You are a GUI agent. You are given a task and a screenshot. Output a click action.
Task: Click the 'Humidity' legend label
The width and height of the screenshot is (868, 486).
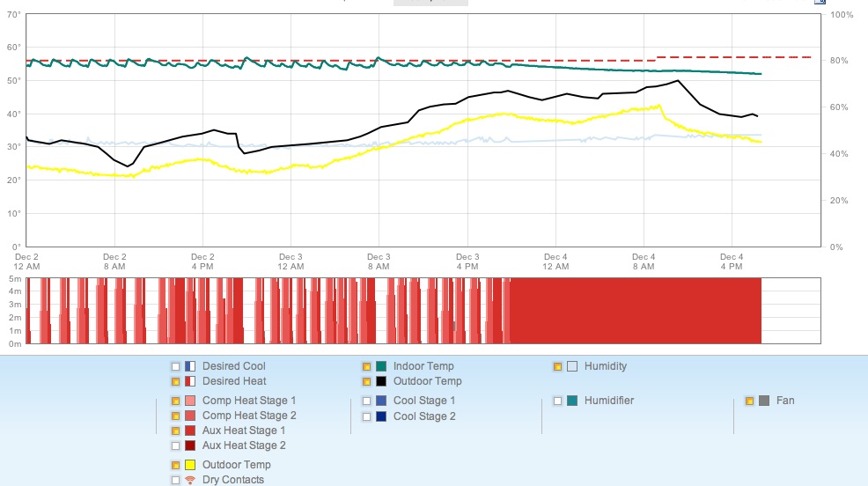606,366
